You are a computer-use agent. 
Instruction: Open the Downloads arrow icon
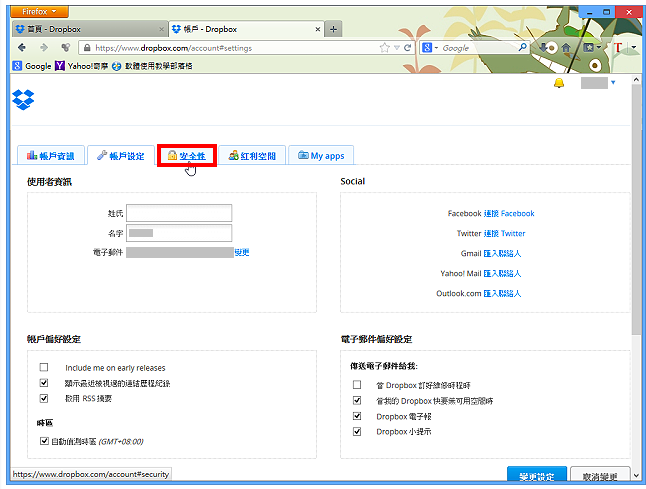tap(543, 48)
